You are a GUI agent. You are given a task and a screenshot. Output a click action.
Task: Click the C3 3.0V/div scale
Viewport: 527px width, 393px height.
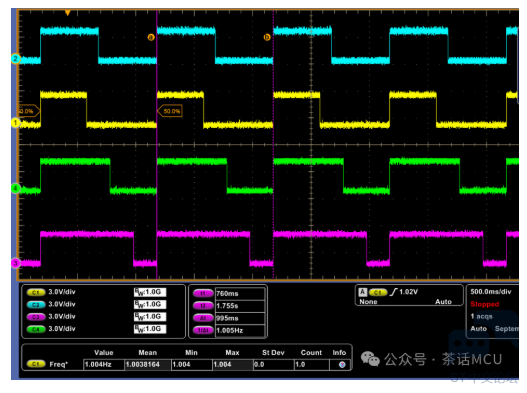[62, 316]
